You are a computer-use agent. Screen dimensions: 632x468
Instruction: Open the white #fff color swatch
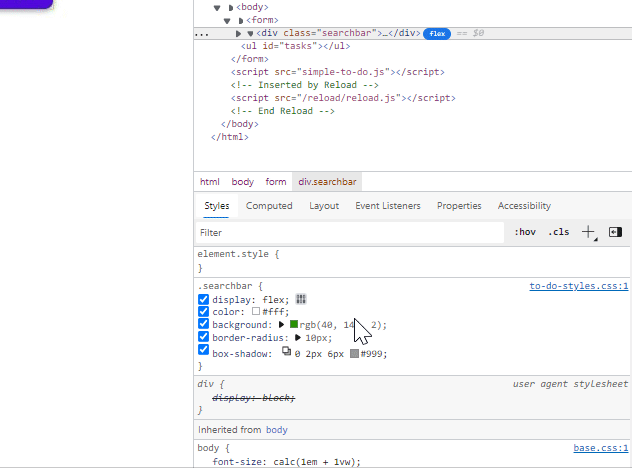[256, 311]
